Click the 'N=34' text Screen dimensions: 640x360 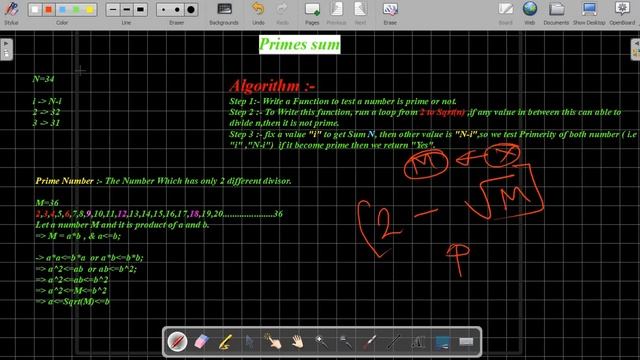click(43, 79)
